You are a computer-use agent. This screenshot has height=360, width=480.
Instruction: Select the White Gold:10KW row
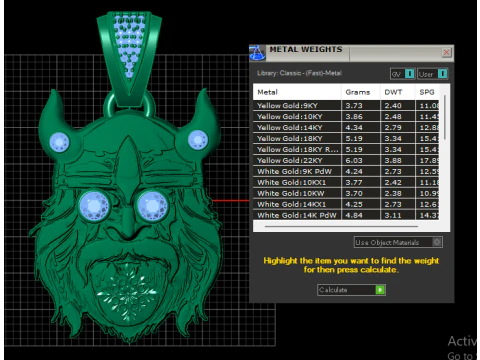point(346,194)
